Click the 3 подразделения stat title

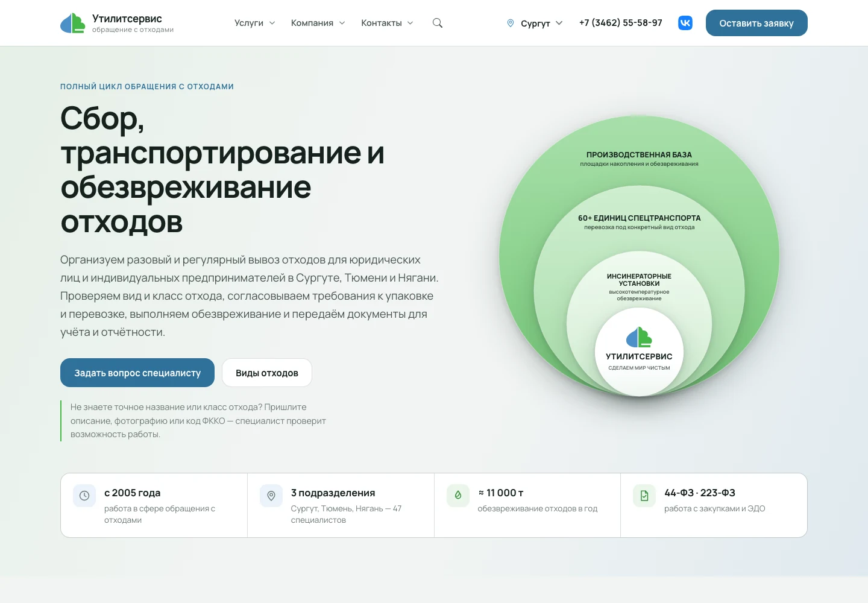333,493
